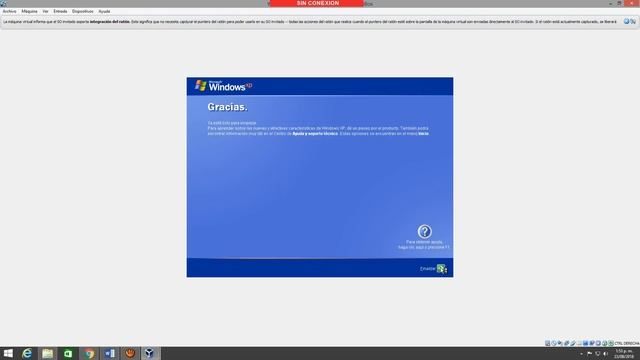Open the Archivo menu
Viewport: 640px width, 360px height.
[9, 11]
